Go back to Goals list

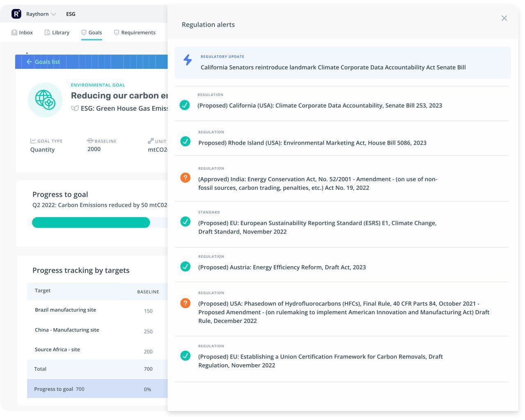click(x=43, y=62)
